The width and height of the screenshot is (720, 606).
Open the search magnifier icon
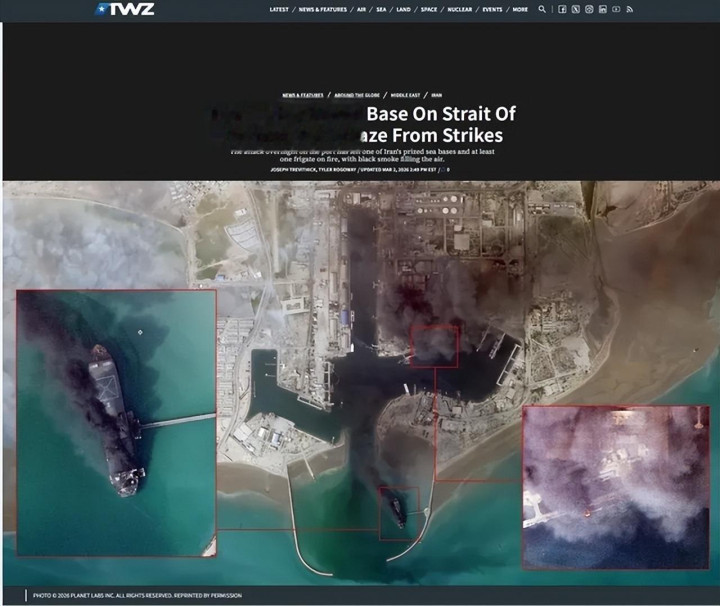pyautogui.click(x=542, y=9)
